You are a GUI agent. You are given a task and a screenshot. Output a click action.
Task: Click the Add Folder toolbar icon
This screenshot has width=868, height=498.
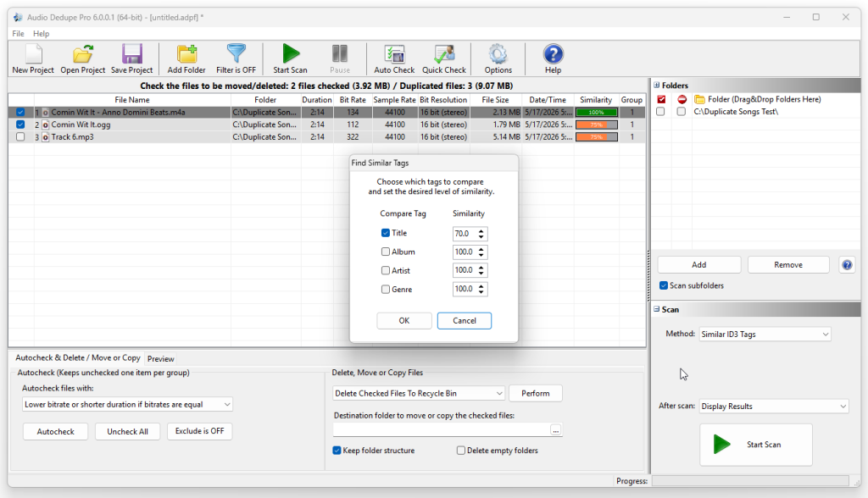pyautogui.click(x=186, y=54)
